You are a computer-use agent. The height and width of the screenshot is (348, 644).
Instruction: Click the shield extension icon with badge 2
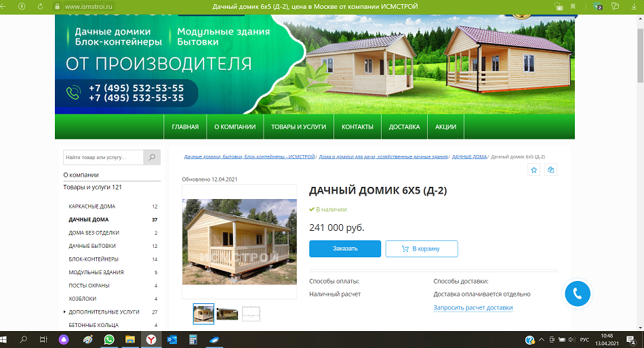[x=598, y=7]
